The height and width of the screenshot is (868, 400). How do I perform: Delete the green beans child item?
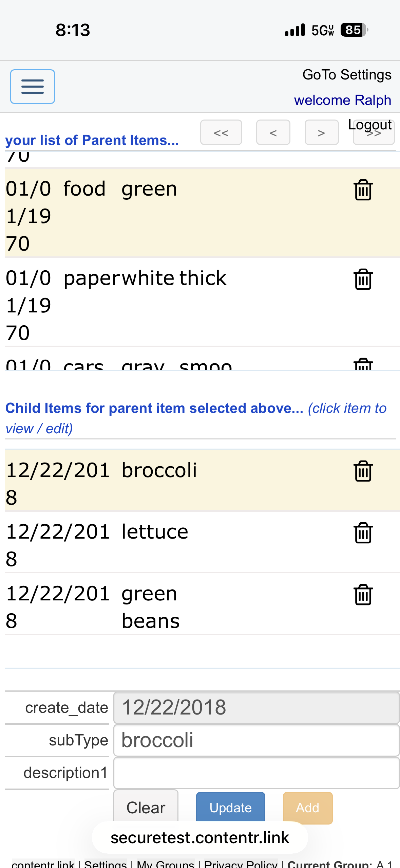(363, 595)
